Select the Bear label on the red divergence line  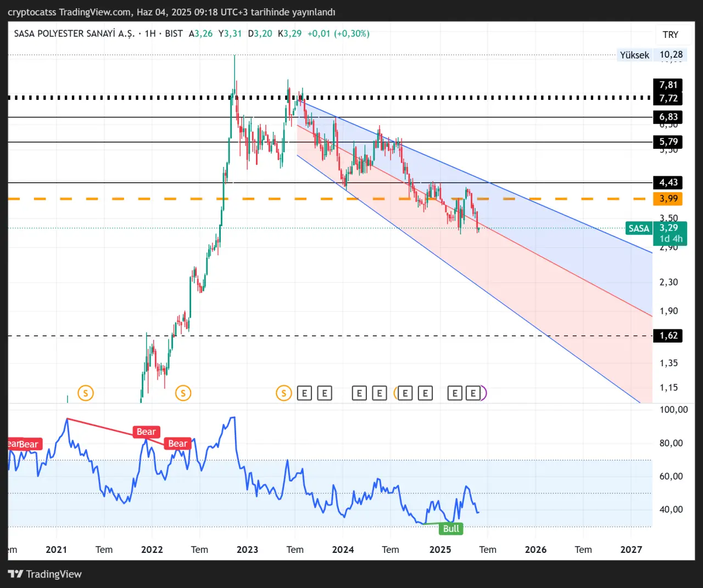(x=146, y=432)
